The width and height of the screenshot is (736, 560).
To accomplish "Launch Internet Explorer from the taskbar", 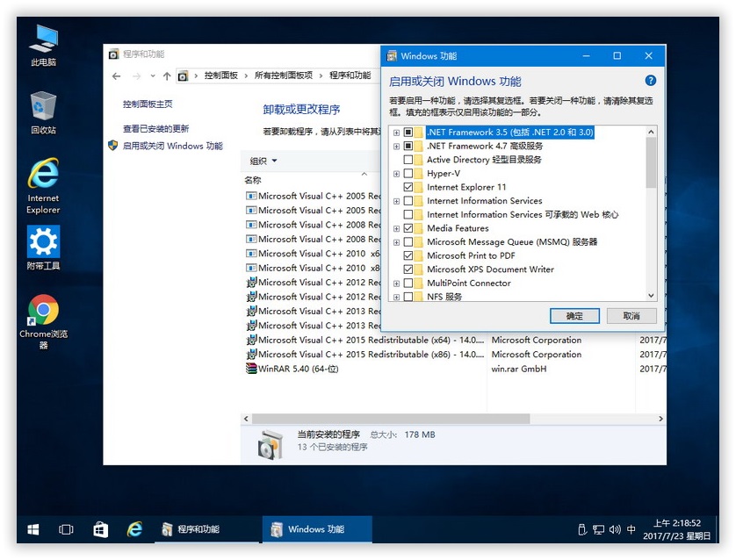I will [x=134, y=529].
